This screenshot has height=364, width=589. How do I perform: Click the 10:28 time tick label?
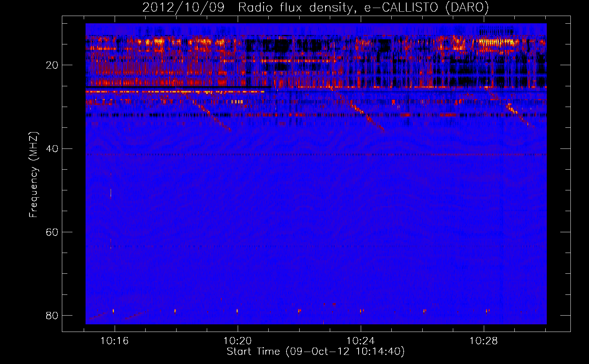coord(483,341)
